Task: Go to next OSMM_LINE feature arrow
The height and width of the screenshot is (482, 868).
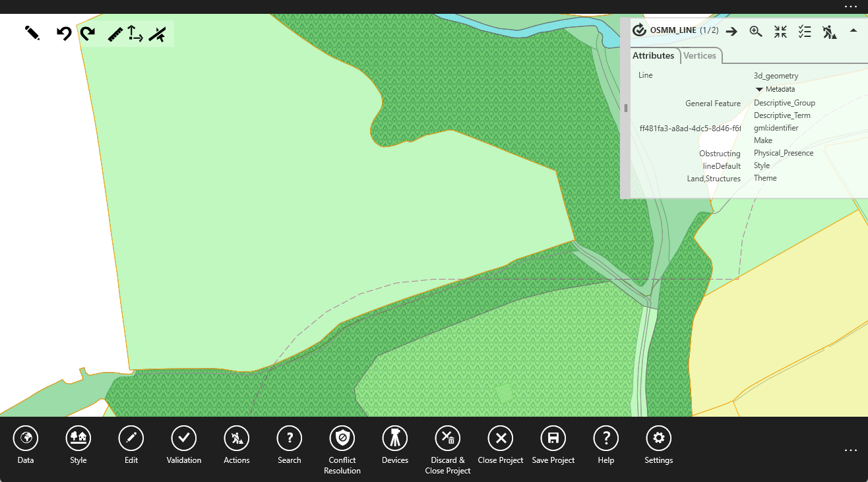Action: [731, 31]
